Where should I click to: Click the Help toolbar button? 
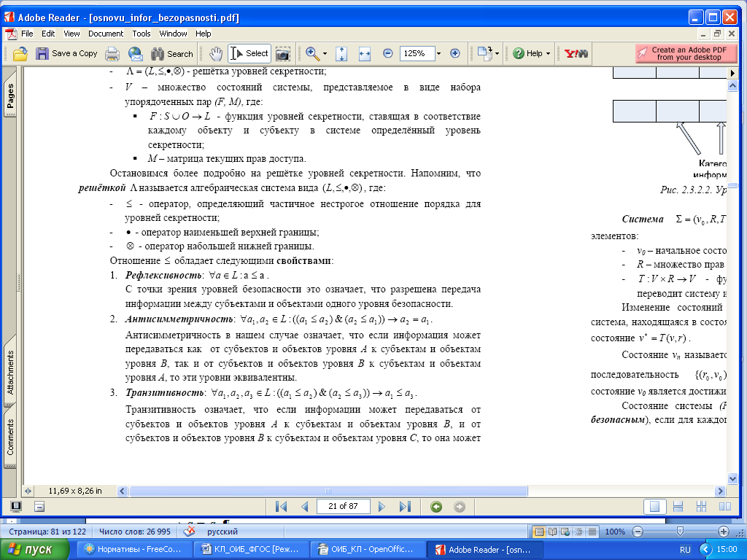tap(528, 53)
